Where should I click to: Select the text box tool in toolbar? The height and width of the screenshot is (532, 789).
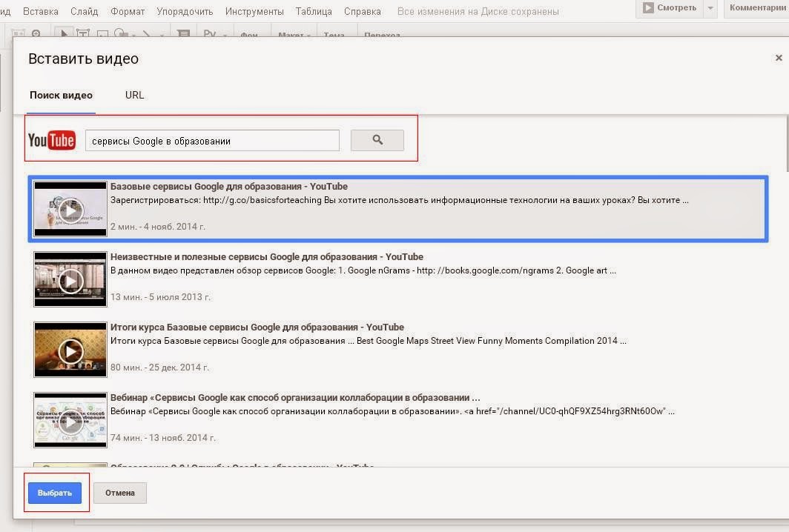coord(82,33)
